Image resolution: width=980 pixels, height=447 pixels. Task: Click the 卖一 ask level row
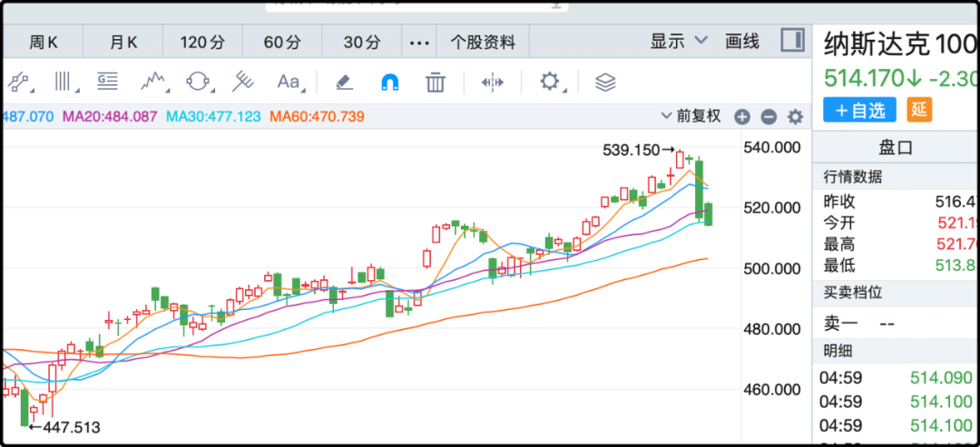[896, 324]
